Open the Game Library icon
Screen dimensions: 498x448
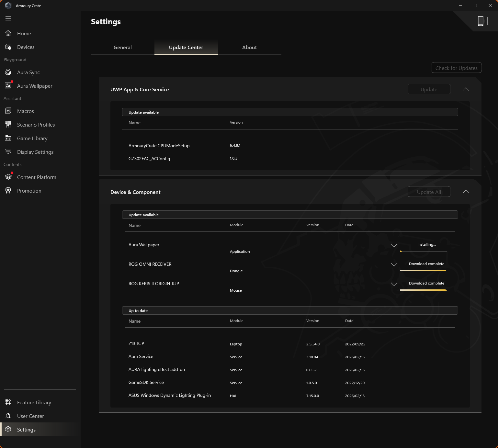click(8, 138)
